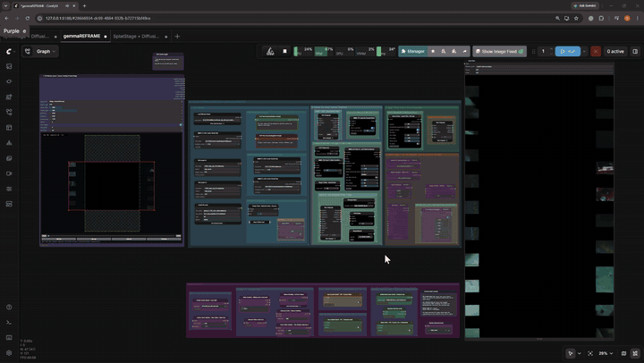Screen dimensions: 644x363
Task: Open a new browser tab
Action: pyautogui.click(x=85, y=5)
